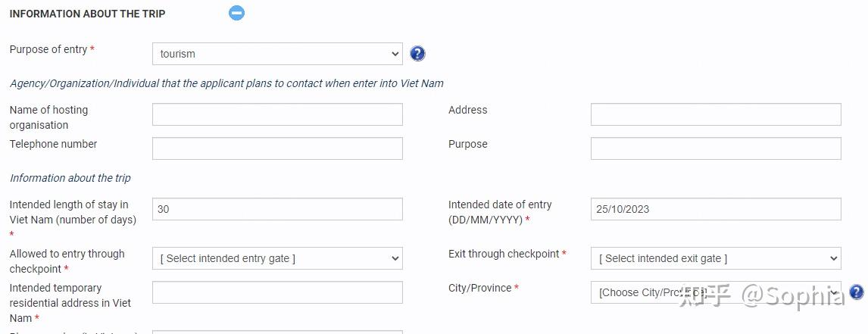Open help icon beside City/Province dropdown
868x334 pixels.
pos(857,292)
